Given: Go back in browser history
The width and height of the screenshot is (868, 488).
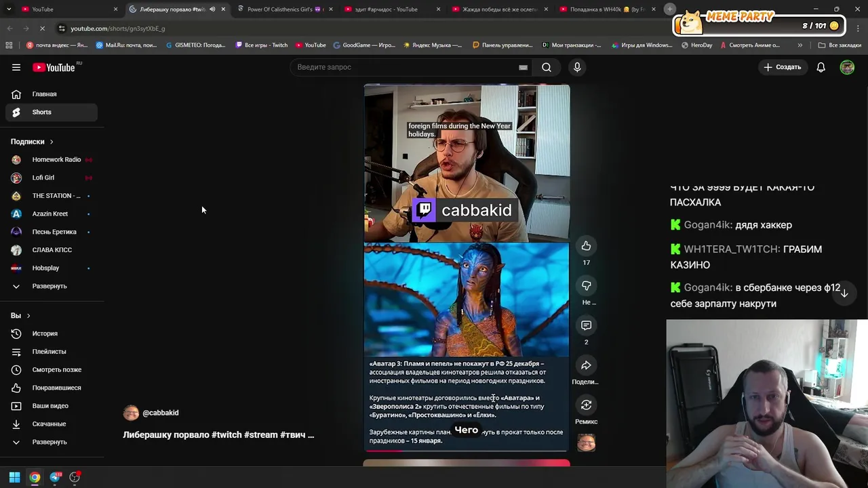Looking at the screenshot, I should pos(9,28).
